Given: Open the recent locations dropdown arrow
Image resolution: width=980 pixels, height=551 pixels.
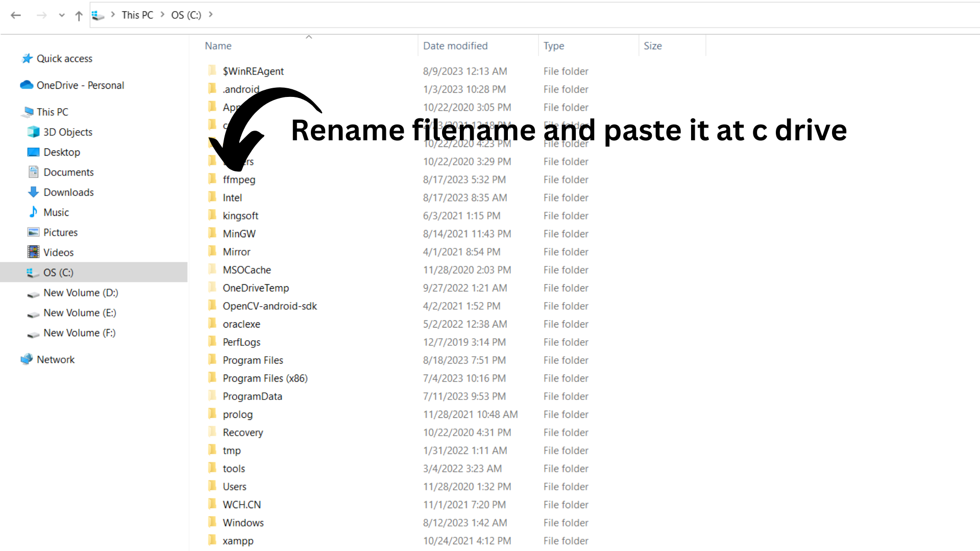Looking at the screenshot, I should click(62, 15).
